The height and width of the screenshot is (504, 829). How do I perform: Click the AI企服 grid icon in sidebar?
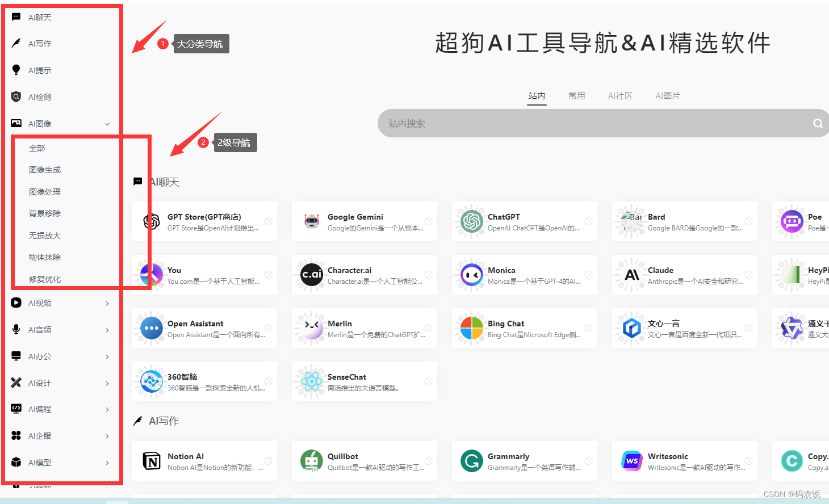point(16,435)
